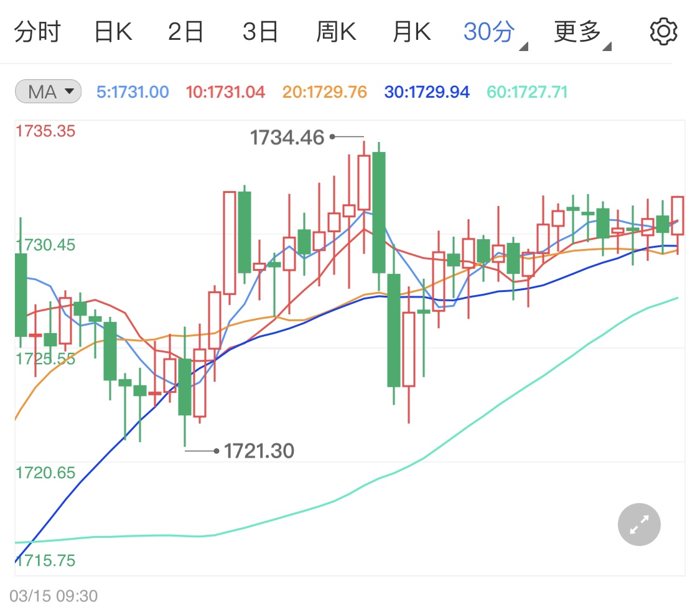Click MA 10:1731.04 legend value
Image resolution: width=700 pixels, height=612 pixels.
[225, 92]
